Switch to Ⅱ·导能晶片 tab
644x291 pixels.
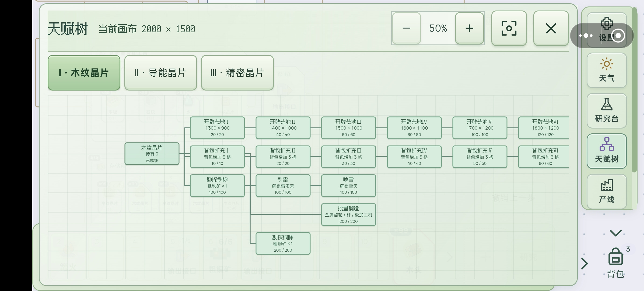click(x=161, y=73)
